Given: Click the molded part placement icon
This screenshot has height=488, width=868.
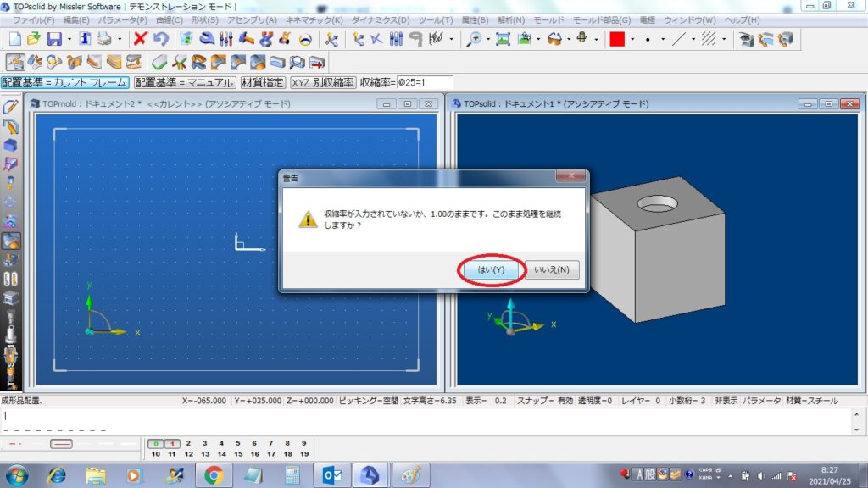Looking at the screenshot, I should point(15,62).
